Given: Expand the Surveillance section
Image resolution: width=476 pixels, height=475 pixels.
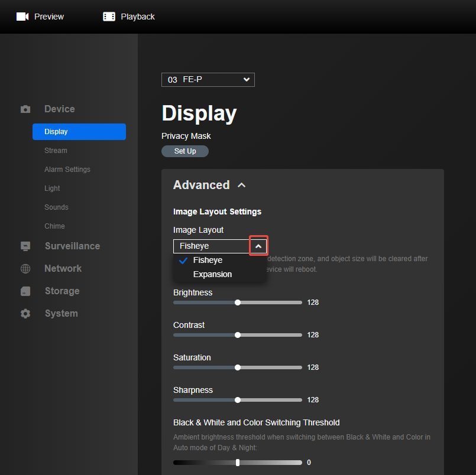Looking at the screenshot, I should click(73, 246).
